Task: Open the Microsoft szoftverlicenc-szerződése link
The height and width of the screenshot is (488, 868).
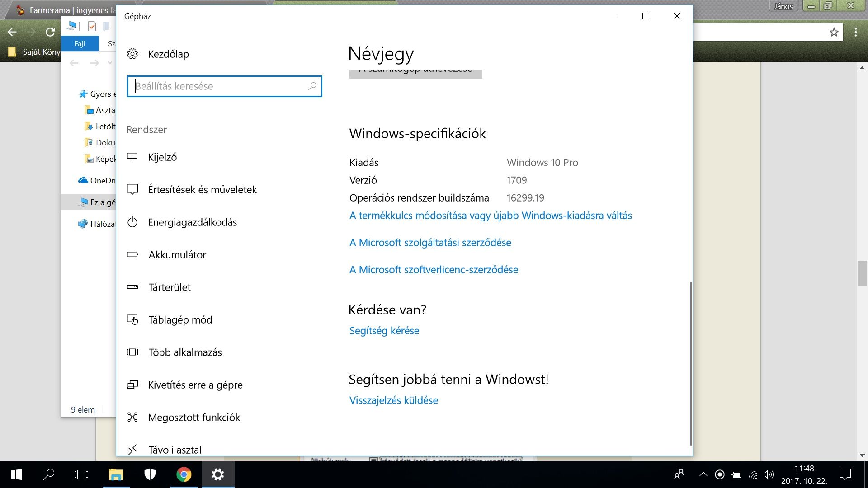Action: click(434, 270)
